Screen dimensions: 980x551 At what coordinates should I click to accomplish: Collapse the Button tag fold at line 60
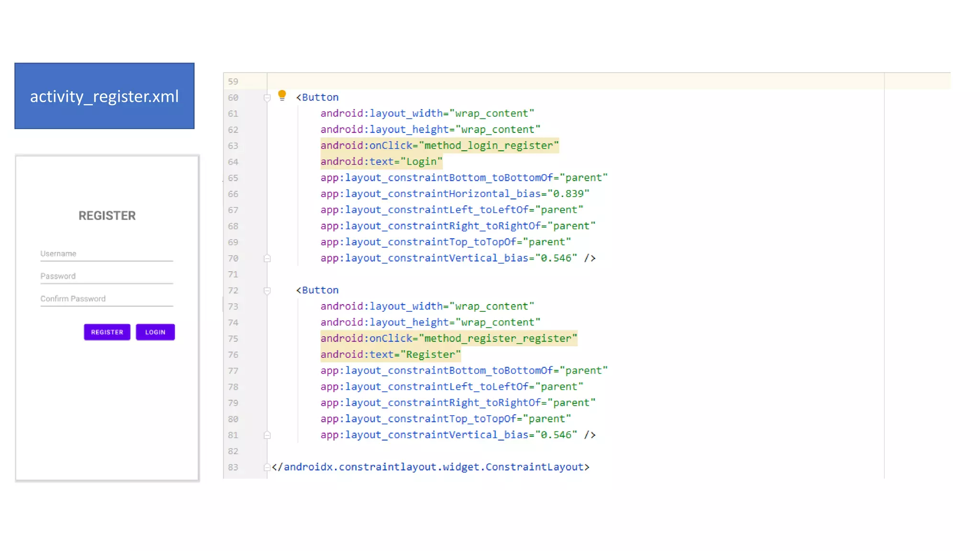point(267,98)
